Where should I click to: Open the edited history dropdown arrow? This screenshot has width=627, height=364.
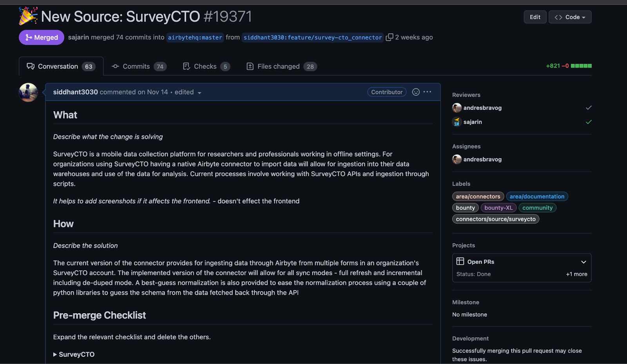[199, 93]
